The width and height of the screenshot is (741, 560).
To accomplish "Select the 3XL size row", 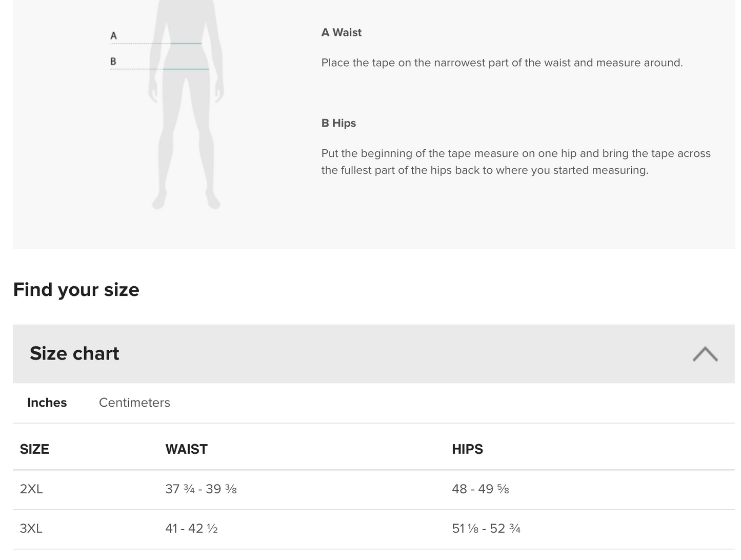I will tap(31, 529).
